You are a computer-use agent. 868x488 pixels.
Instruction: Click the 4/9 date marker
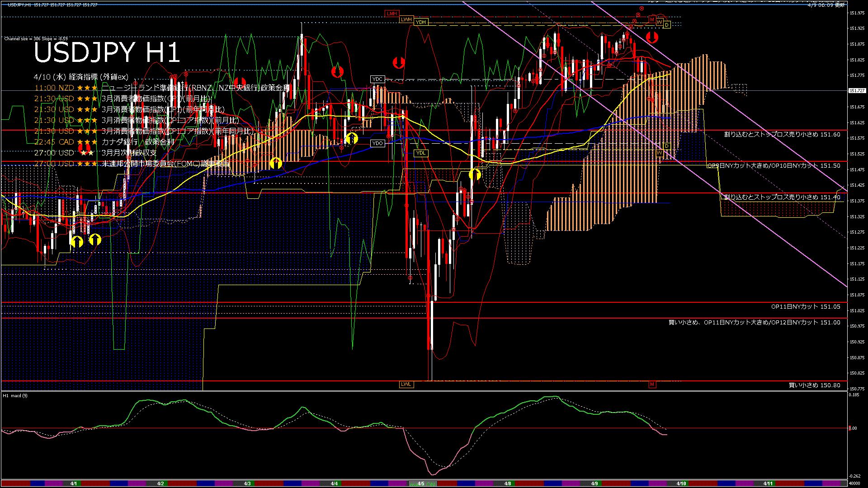pos(594,483)
